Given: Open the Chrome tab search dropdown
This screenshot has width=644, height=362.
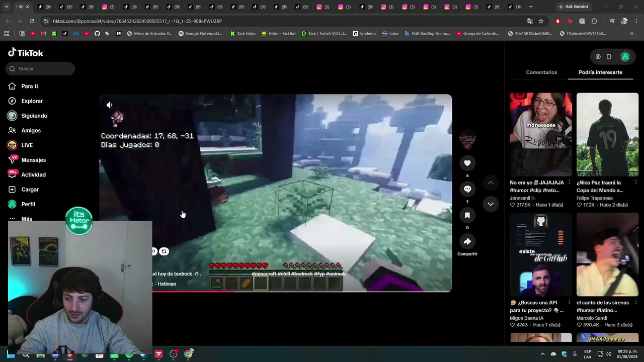Looking at the screenshot, I should 7,7.
